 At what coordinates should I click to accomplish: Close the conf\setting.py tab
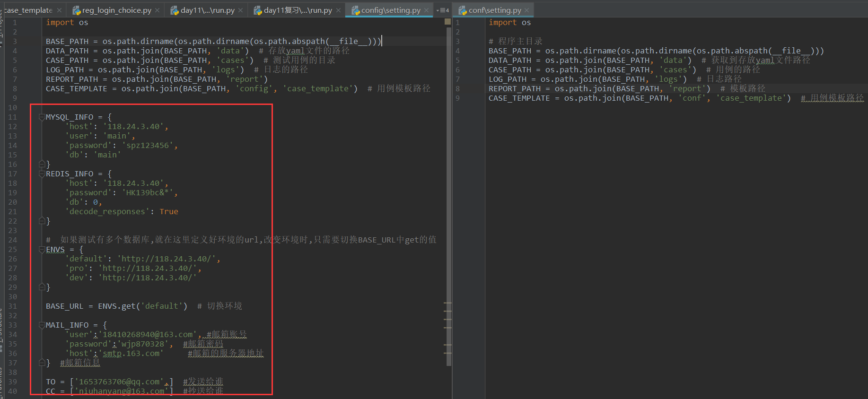pos(527,10)
